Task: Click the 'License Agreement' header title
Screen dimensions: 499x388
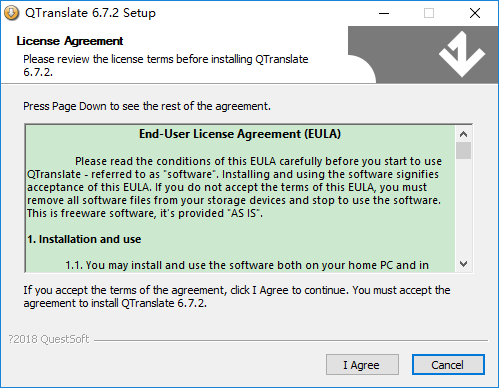Action: tap(70, 41)
